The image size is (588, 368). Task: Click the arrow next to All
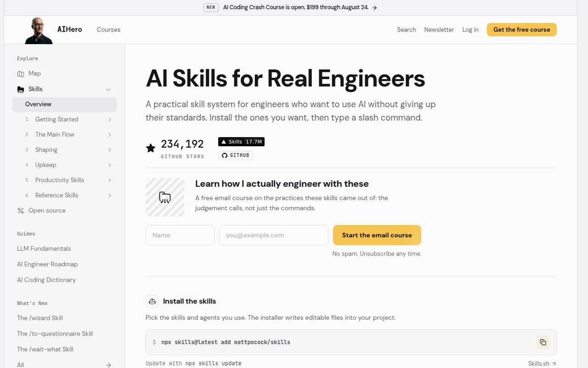pos(108,365)
